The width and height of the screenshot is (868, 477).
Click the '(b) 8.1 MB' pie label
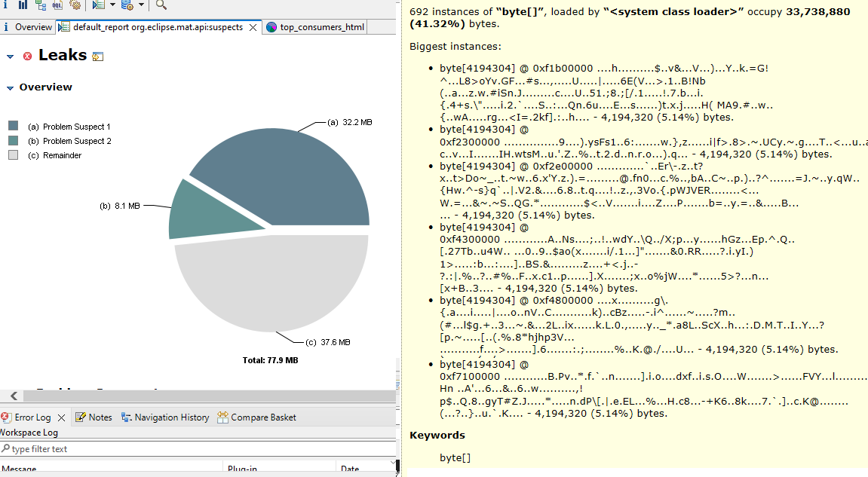[x=120, y=206]
